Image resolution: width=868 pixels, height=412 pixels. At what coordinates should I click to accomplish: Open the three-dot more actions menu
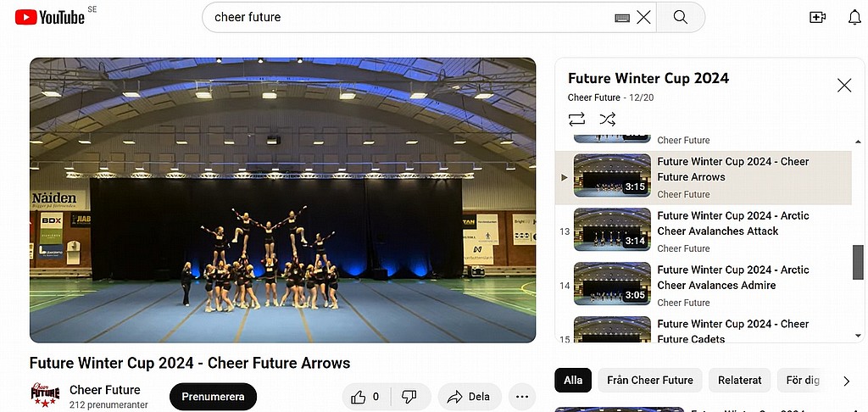click(x=522, y=397)
